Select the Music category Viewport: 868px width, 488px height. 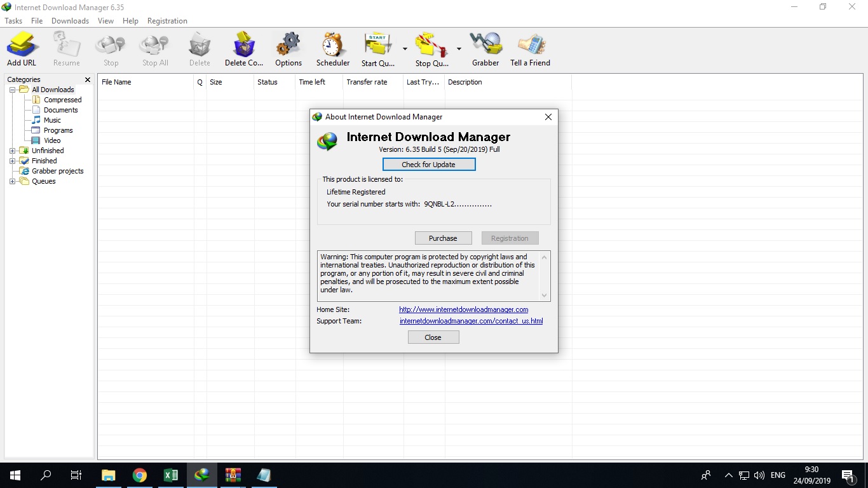[52, 120]
